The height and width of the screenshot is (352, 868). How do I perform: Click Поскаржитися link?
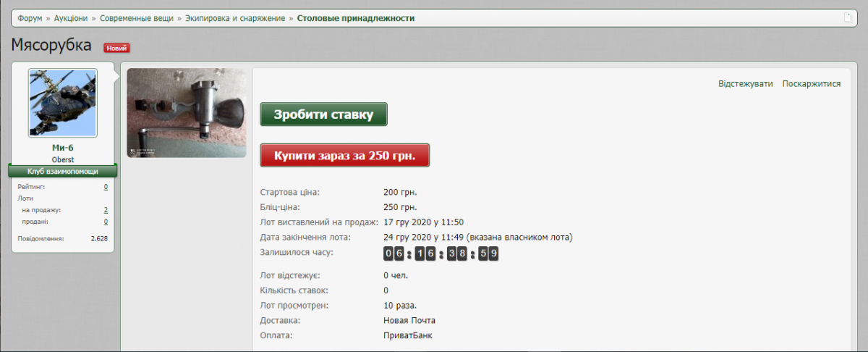point(812,84)
